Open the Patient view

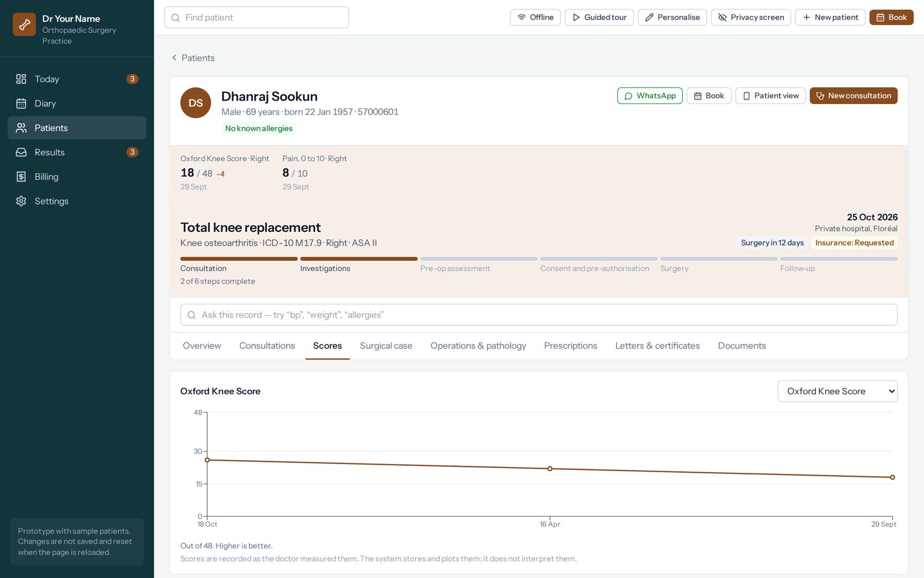(x=770, y=96)
